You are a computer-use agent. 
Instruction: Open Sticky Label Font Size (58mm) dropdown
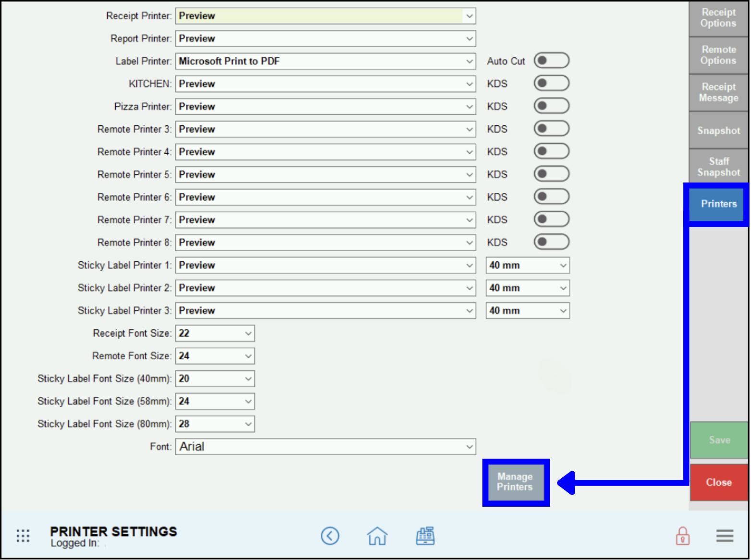[215, 401]
